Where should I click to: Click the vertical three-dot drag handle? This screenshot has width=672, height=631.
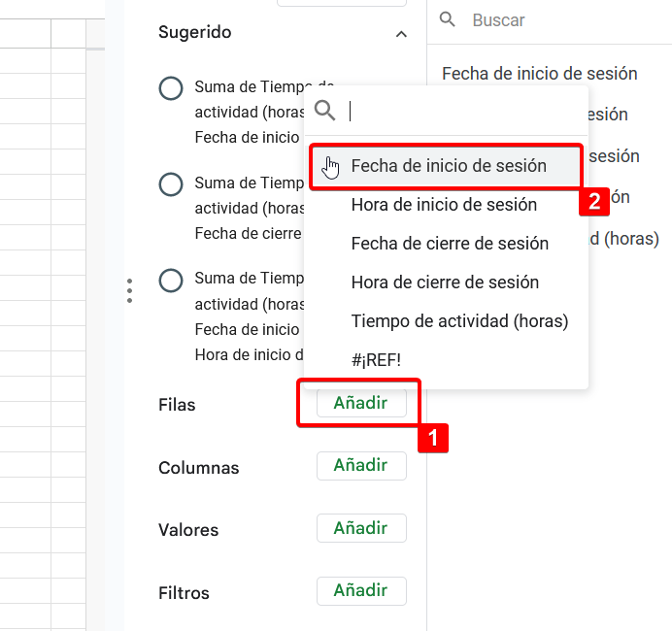pos(129,290)
